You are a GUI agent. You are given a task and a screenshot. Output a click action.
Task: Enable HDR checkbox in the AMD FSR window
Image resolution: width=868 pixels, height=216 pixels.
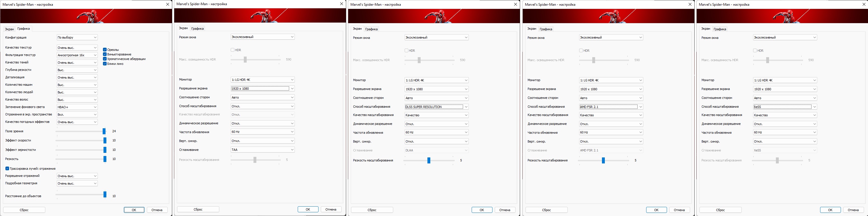(581, 51)
